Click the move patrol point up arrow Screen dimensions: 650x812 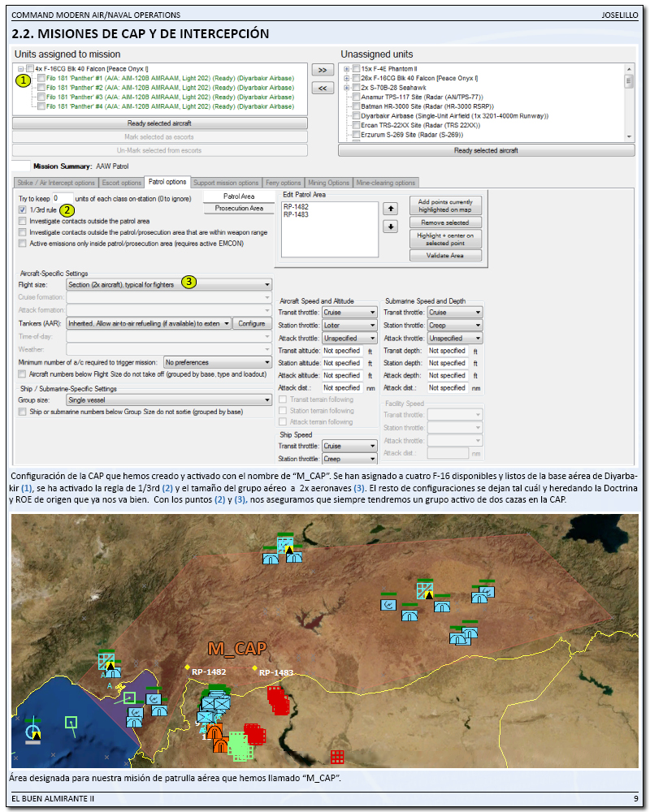(x=390, y=209)
